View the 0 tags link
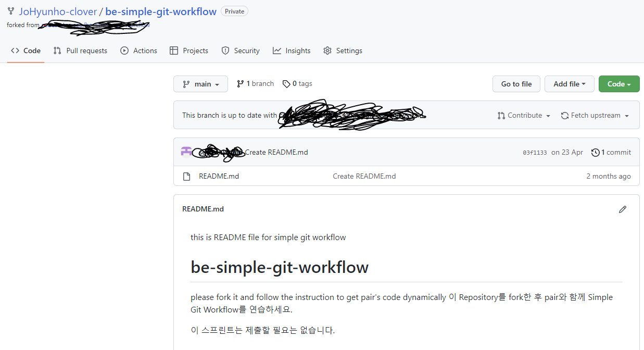 (x=297, y=84)
